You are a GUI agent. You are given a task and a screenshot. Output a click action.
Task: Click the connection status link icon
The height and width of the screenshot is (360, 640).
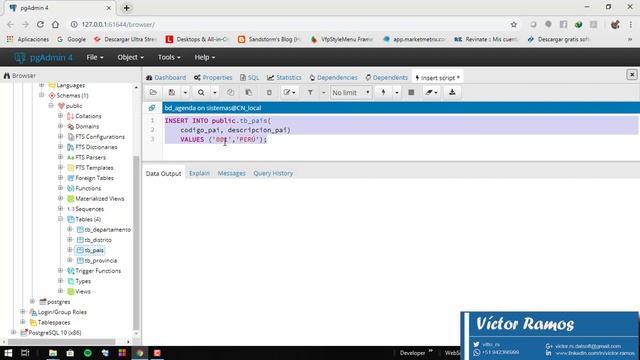click(152, 108)
